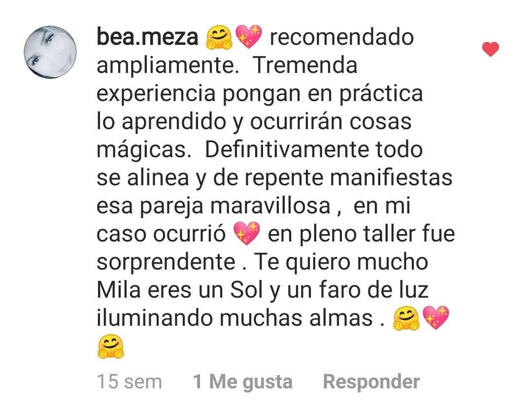Click the word 'recomendado' in the comment
The height and width of the screenshot is (412, 532).
click(x=342, y=37)
